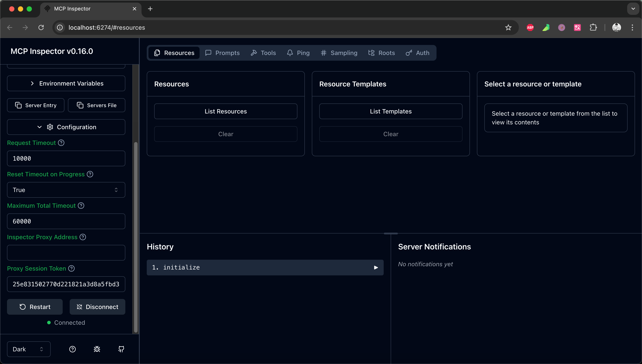This screenshot has width=642, height=364.
Task: Switch to the Auth tab
Action: (418, 53)
